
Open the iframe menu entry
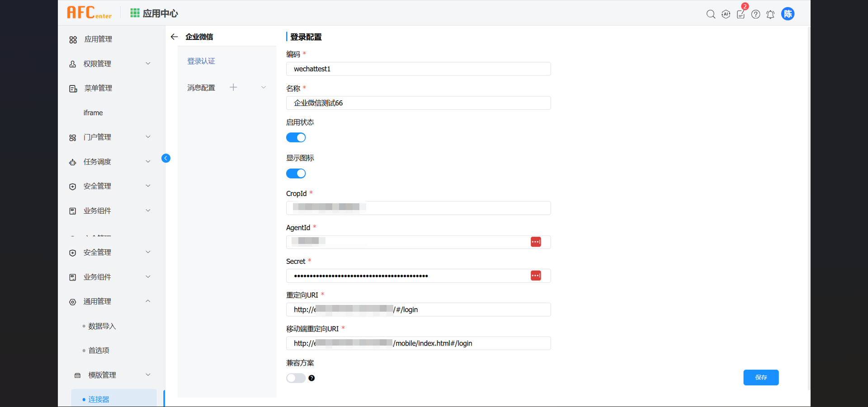click(x=93, y=112)
